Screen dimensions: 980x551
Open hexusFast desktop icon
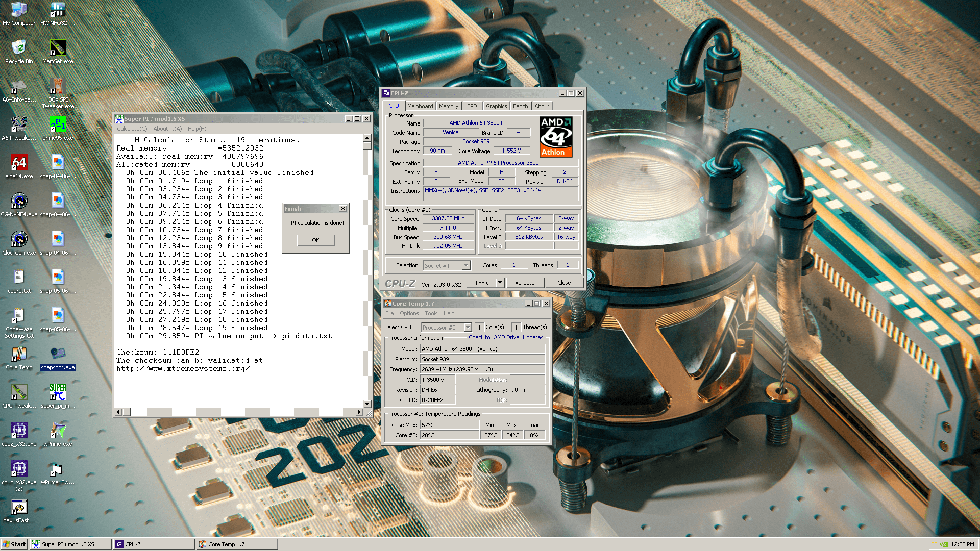click(x=19, y=511)
